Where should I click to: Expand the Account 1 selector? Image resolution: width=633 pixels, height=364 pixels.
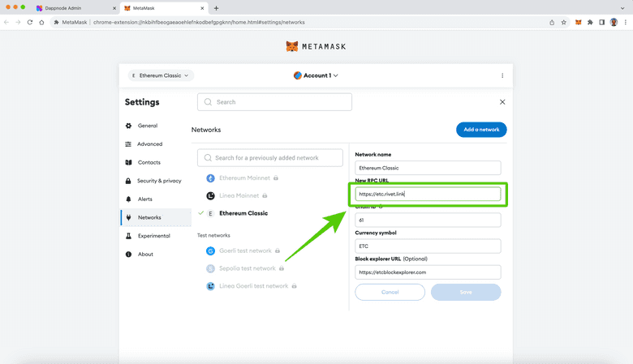tap(316, 75)
